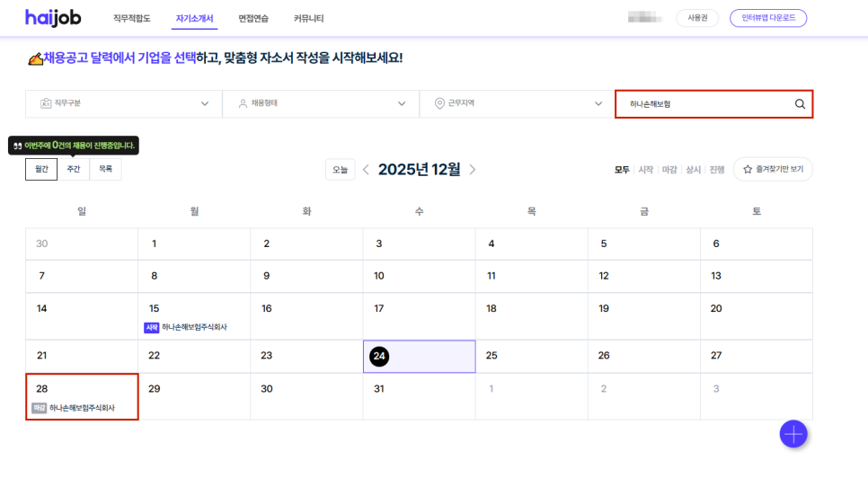Select the 마감 filter
Viewport: 868px width, 478px height.
669,170
